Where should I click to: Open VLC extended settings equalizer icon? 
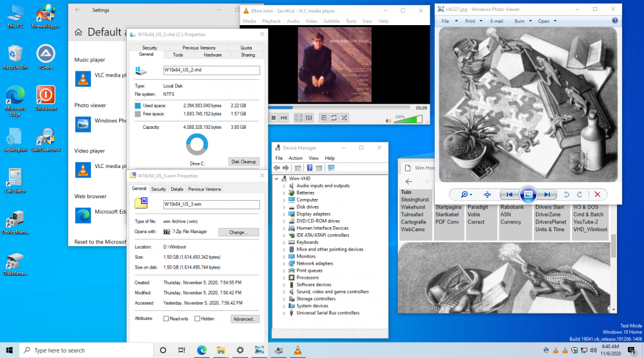coord(310,118)
